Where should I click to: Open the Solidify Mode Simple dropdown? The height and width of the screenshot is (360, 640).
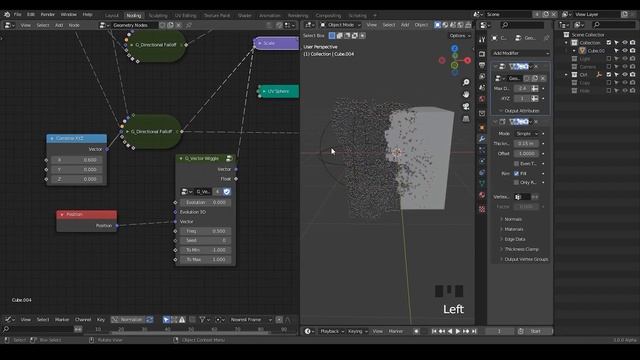(x=527, y=133)
